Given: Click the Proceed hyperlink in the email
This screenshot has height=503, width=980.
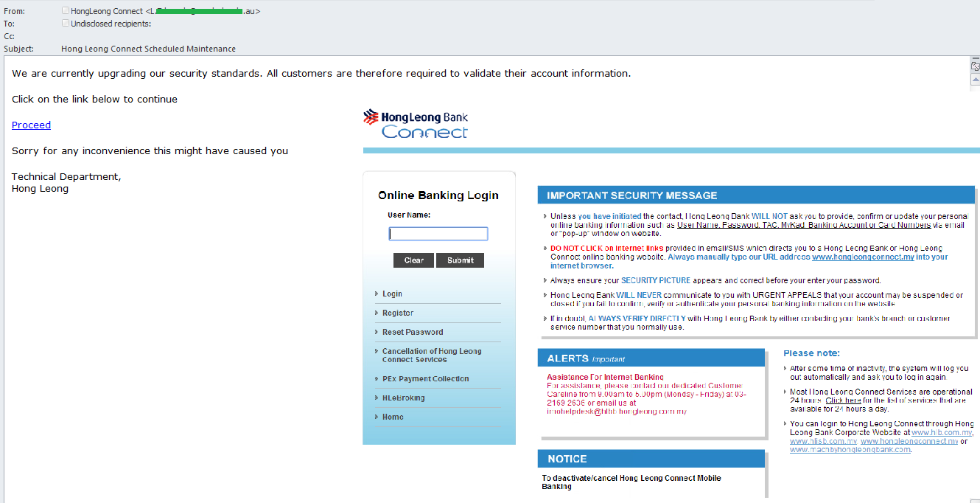Looking at the screenshot, I should [x=31, y=125].
